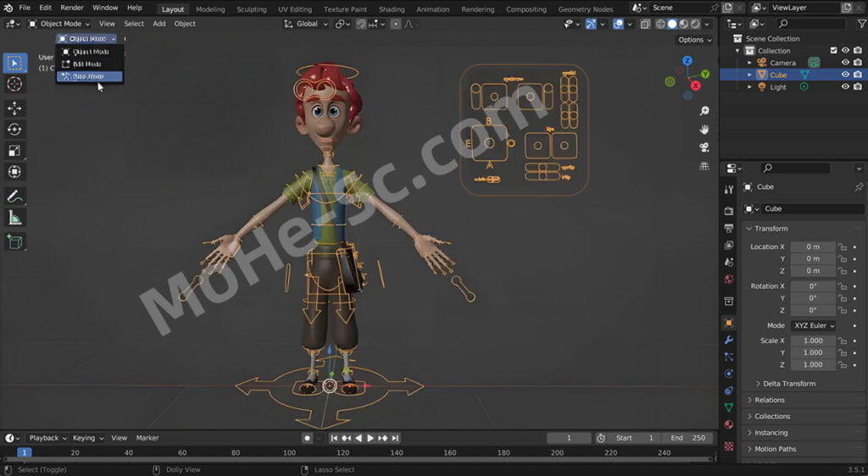Select the Move tool in the toolbar
The width and height of the screenshot is (868, 476).
point(14,108)
